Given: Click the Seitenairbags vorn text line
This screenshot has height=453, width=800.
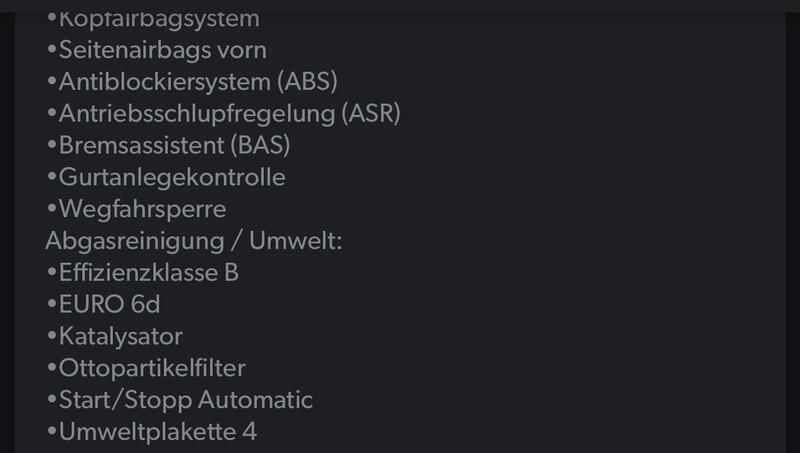Looking at the screenshot, I should 157,51.
